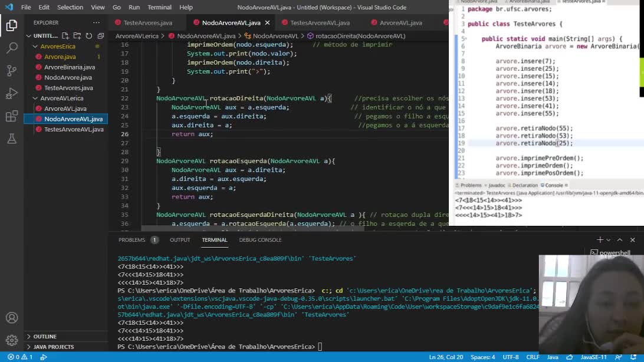Viewport: 644px width, 362px height.
Task: Change indentation via Spaces: 4
Action: click(482, 357)
